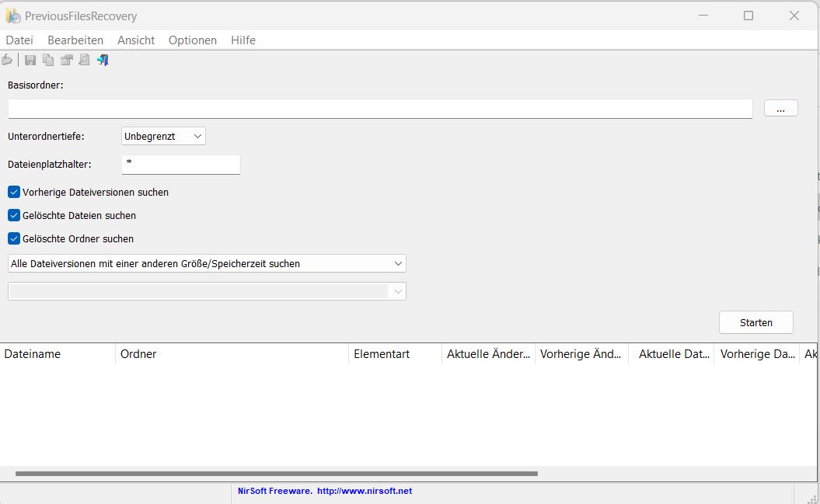Viewport: 820px width, 504px height.
Task: Open the Hilfe menu
Action: pos(243,40)
